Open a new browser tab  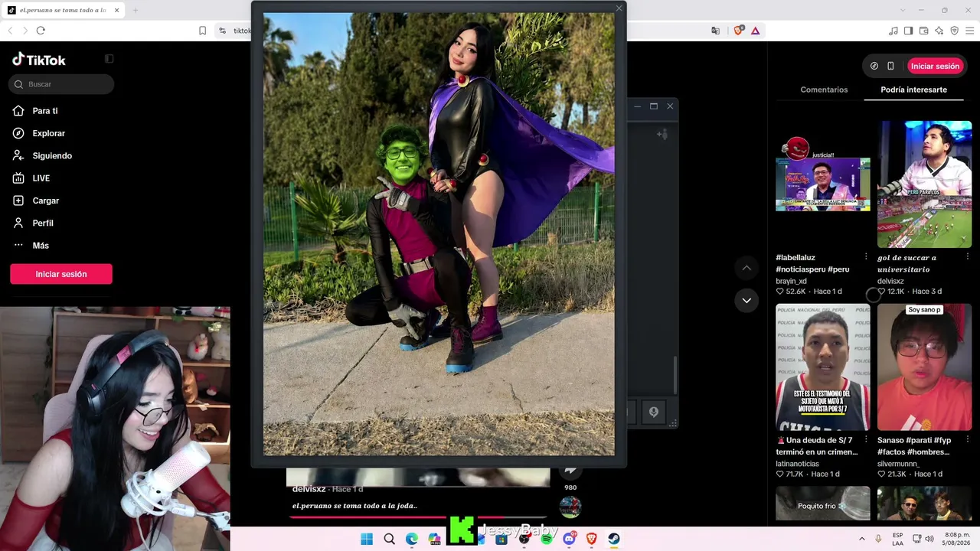(x=136, y=10)
